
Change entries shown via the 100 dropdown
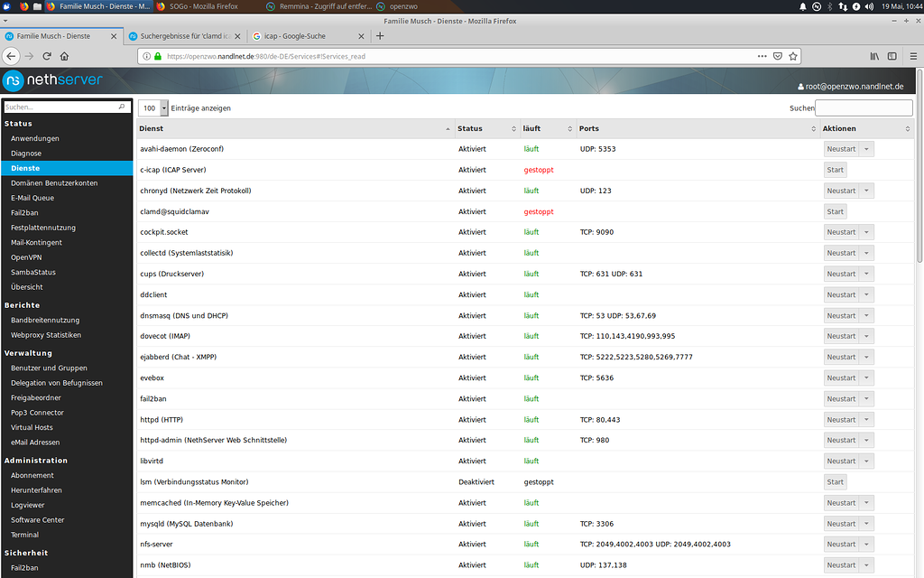pos(152,107)
